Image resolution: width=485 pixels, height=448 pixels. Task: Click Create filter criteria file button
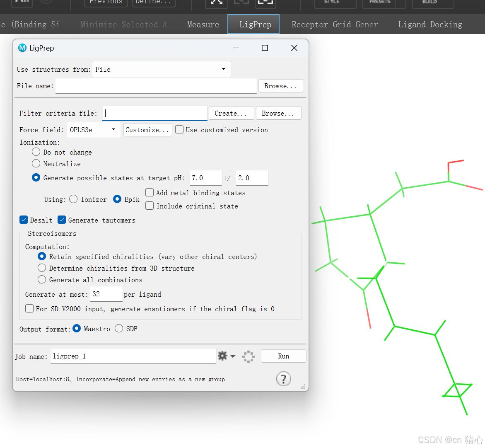[232, 113]
